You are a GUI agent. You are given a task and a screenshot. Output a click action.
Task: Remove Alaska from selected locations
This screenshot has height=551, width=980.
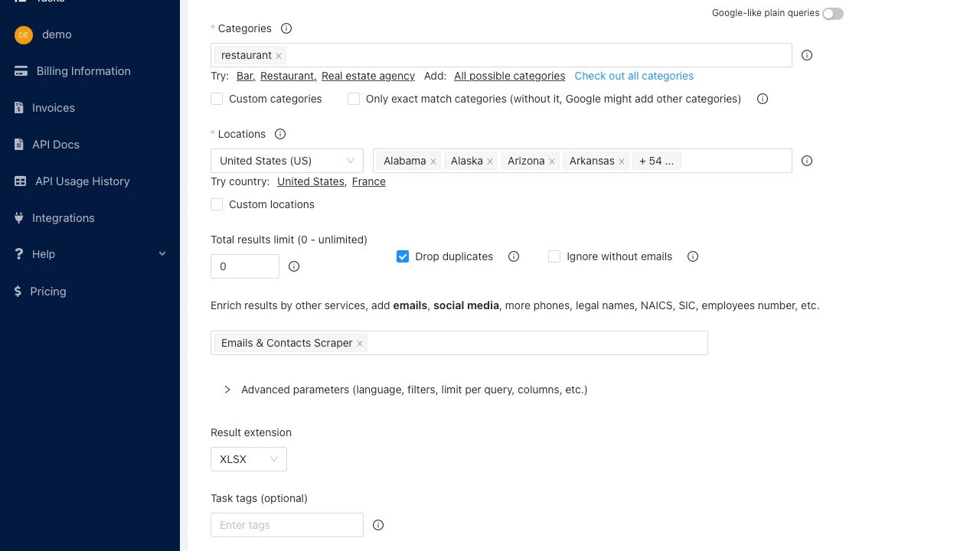click(x=490, y=161)
